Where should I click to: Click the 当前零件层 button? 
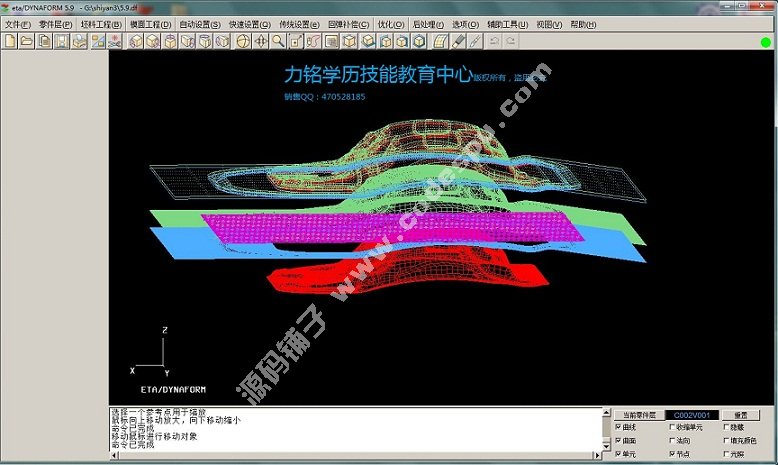point(639,415)
